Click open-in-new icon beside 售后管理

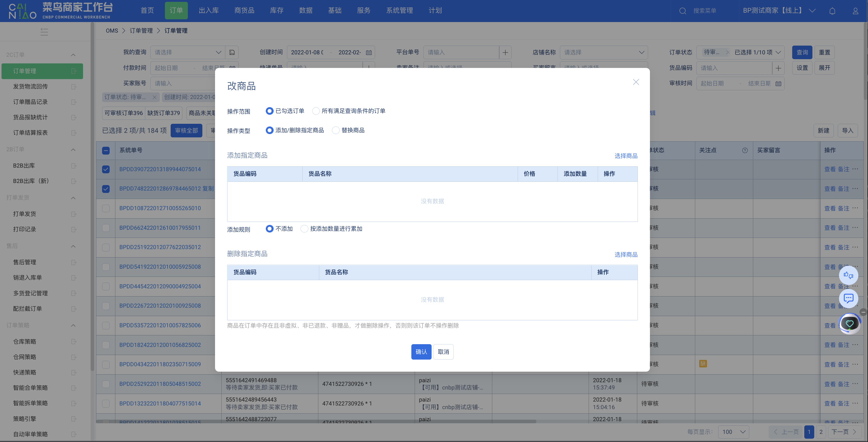(74, 262)
